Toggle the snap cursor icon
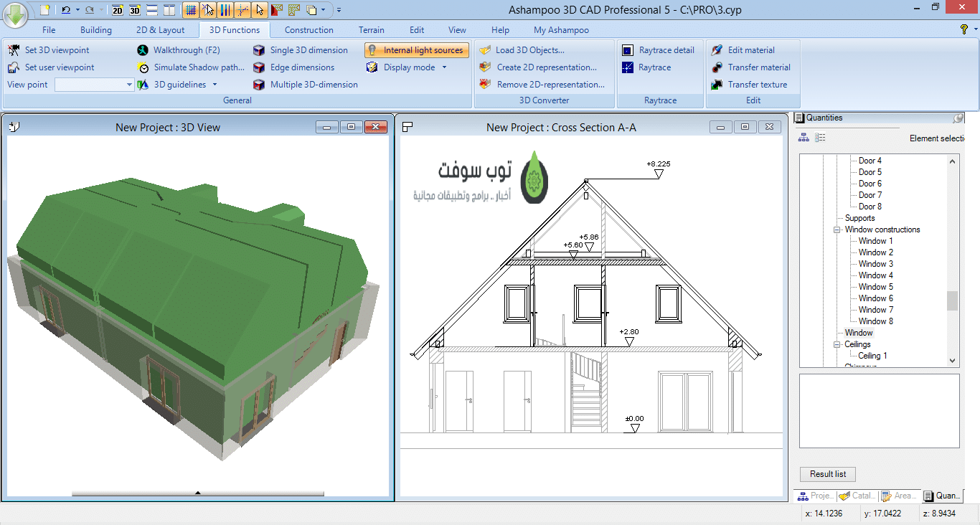Image resolution: width=980 pixels, height=525 pixels. (208, 10)
